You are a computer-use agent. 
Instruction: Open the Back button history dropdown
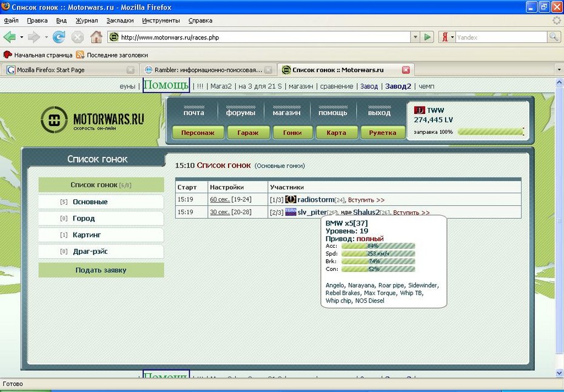[x=22, y=37]
